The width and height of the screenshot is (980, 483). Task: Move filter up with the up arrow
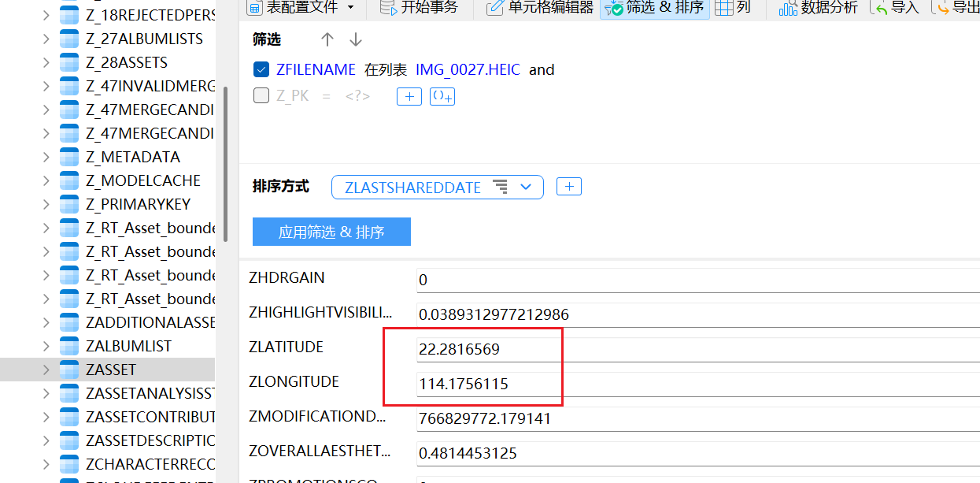[x=327, y=39]
